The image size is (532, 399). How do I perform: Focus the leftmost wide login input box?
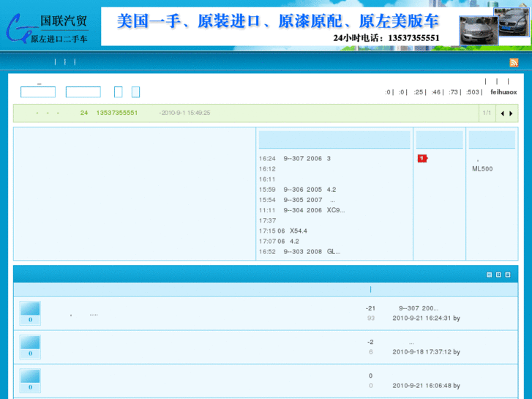38,92
